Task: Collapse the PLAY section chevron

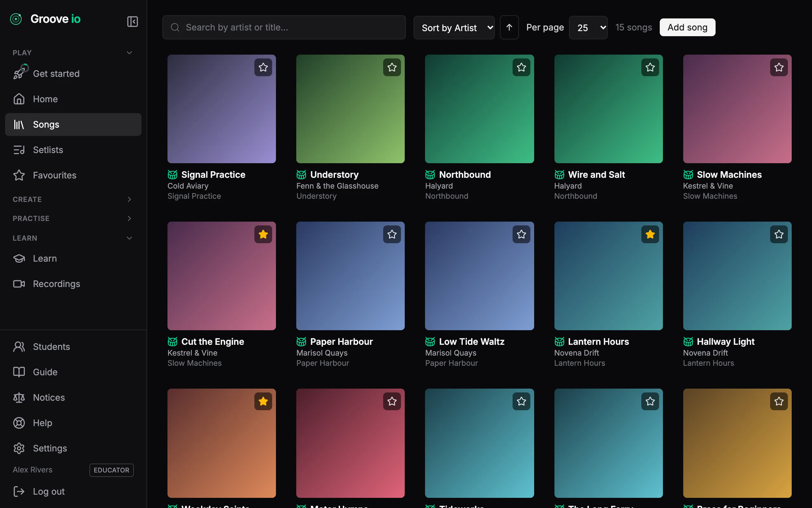Action: tap(129, 53)
